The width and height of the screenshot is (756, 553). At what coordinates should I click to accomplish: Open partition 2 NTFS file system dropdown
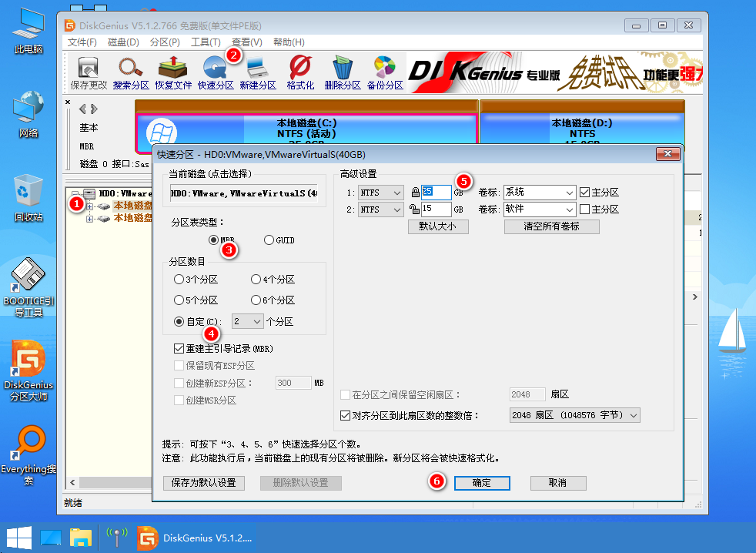[x=381, y=209]
